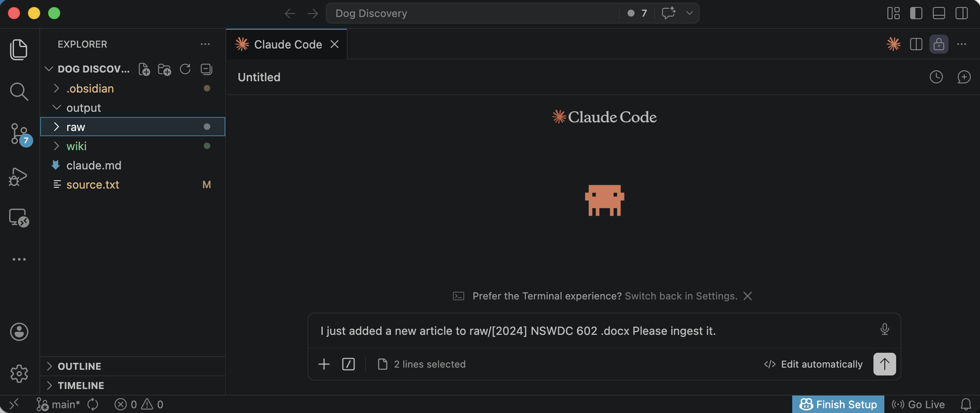This screenshot has width=980, height=413.
Task: Start Go Live server
Action: point(918,405)
